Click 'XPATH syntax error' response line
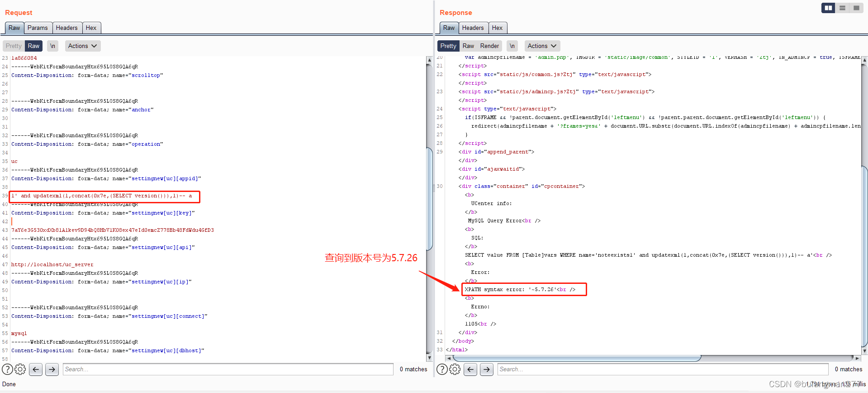This screenshot has height=393, width=868. click(520, 290)
